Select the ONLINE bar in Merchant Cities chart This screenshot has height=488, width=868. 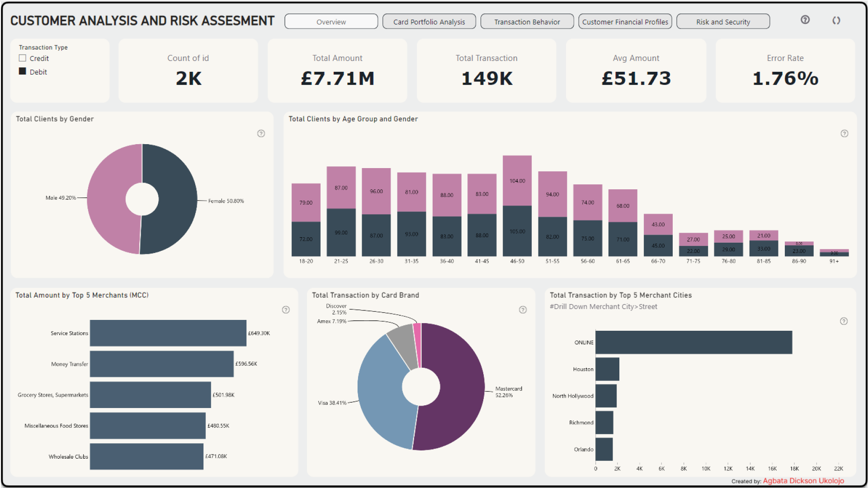[694, 342]
